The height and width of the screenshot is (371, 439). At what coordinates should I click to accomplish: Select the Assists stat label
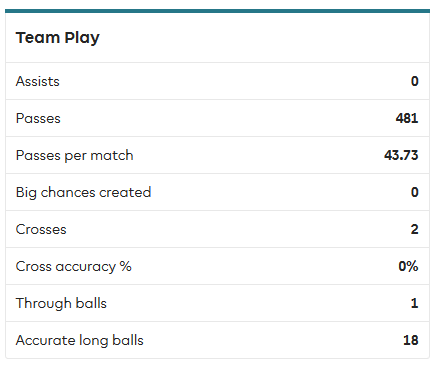click(38, 81)
